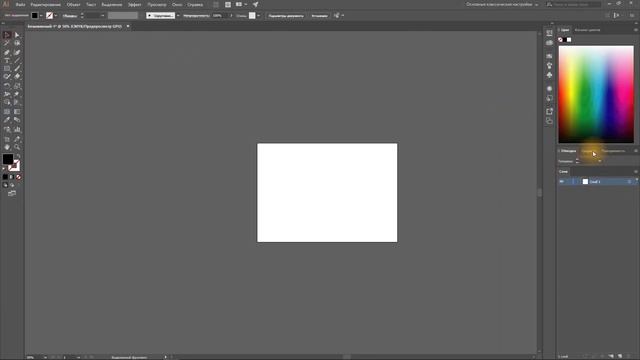Select the Hand tool

(7, 147)
